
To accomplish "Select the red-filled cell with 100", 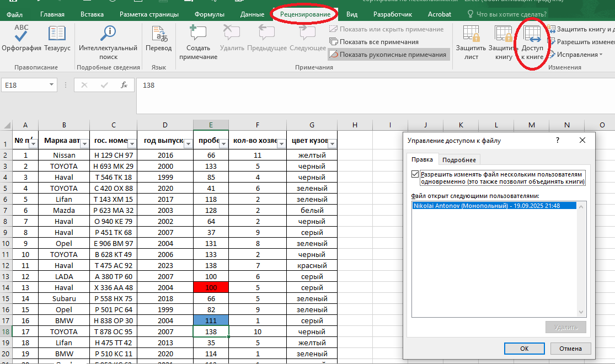I will [x=211, y=287].
